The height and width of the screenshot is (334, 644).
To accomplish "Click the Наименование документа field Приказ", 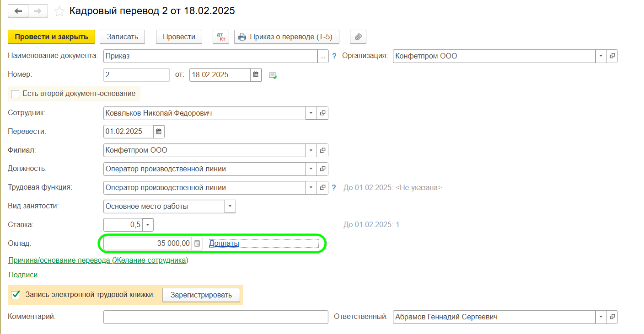I will (210, 56).
